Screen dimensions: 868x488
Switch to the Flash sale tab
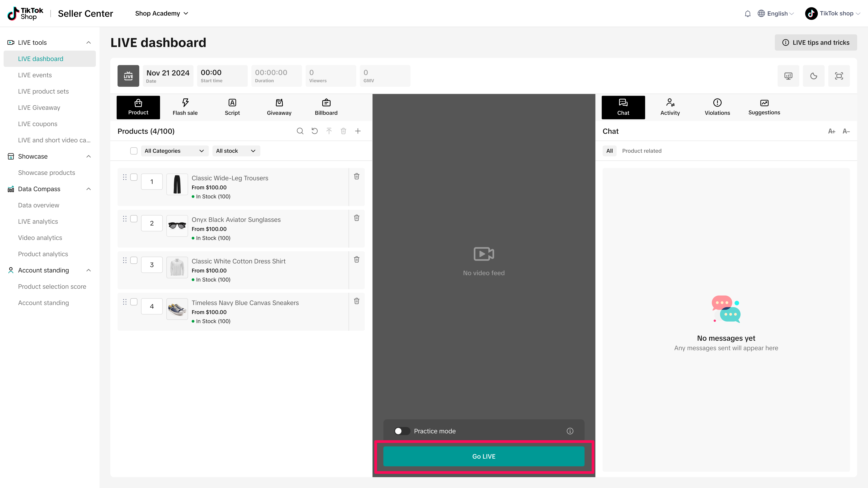(185, 107)
